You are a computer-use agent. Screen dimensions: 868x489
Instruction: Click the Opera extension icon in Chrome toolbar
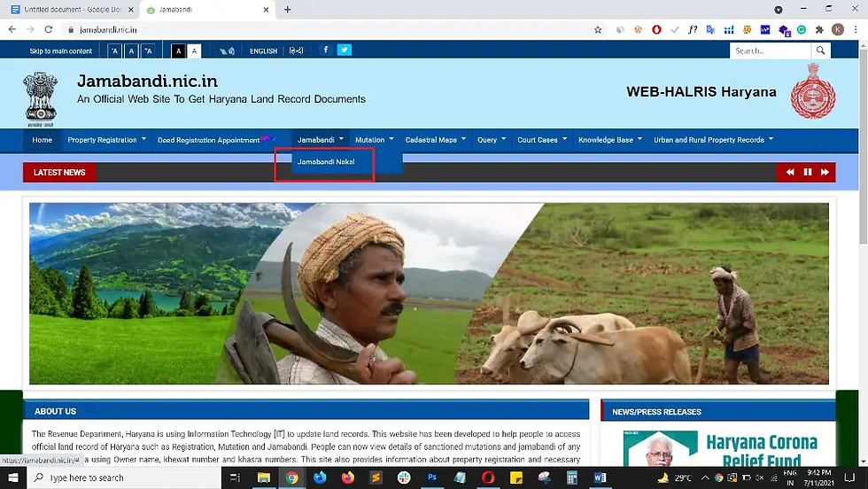656,30
